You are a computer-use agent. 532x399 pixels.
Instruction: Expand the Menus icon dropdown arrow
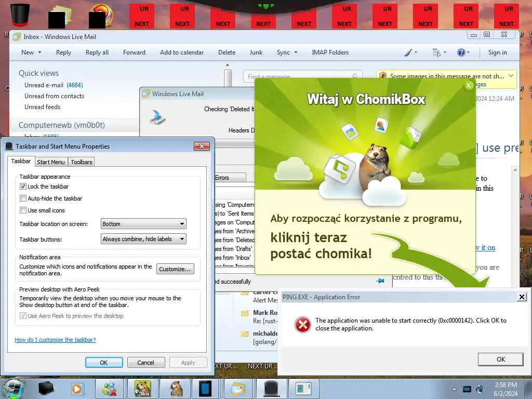click(445, 52)
